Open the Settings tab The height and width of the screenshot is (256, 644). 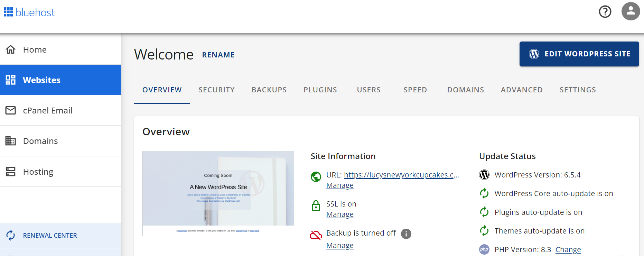coord(578,90)
